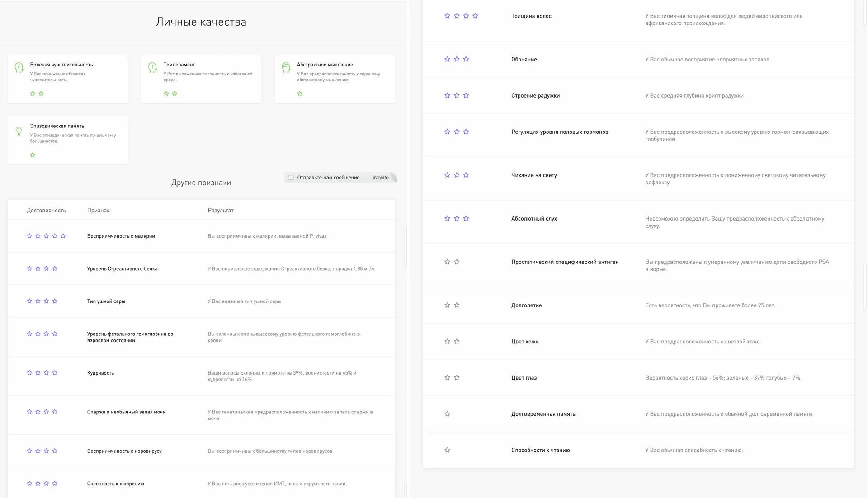868x498 pixels.
Task: Expand the Другие признаки section
Action: click(x=202, y=182)
